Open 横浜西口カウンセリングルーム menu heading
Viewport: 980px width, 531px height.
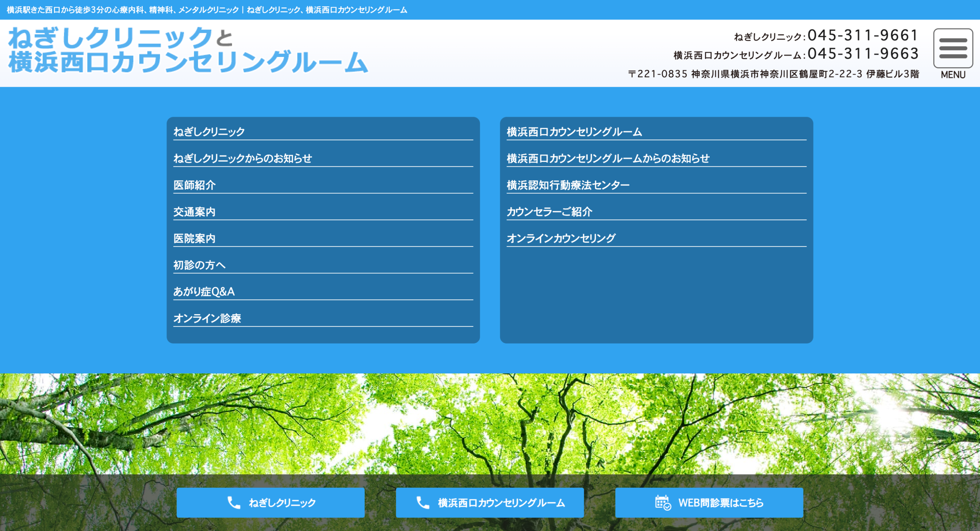[656, 131]
